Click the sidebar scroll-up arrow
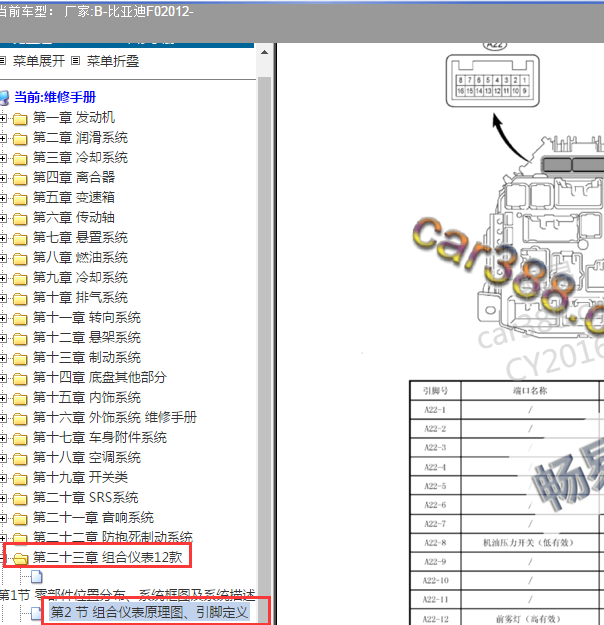604x625 pixels. pyautogui.click(x=264, y=53)
